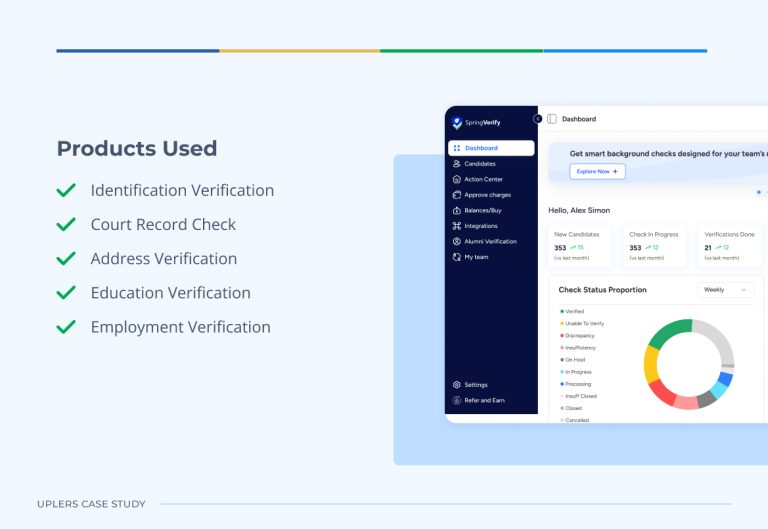Open the Dashboard menu item
Image resolution: width=768 pixels, height=529 pixels.
(490, 148)
